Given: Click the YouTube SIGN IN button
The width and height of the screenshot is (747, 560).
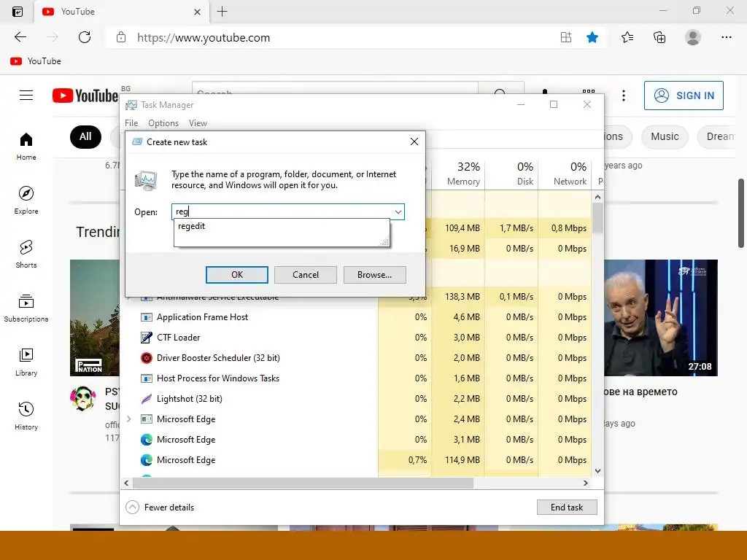Looking at the screenshot, I should tap(684, 96).
